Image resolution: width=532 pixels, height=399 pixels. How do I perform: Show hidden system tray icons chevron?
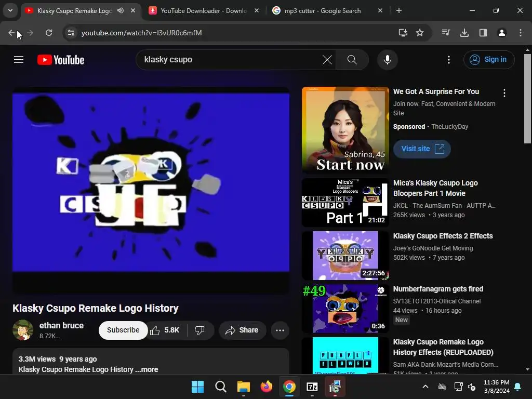point(425,387)
